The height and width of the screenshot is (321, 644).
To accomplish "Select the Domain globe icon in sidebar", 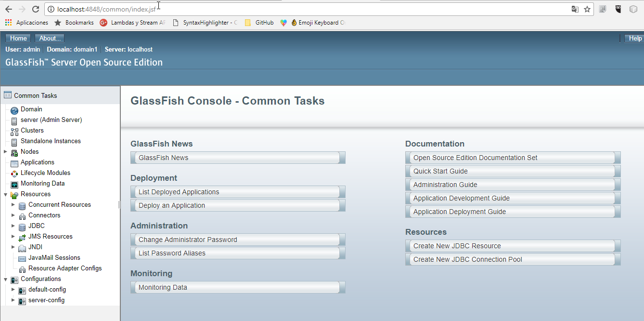I will point(14,109).
